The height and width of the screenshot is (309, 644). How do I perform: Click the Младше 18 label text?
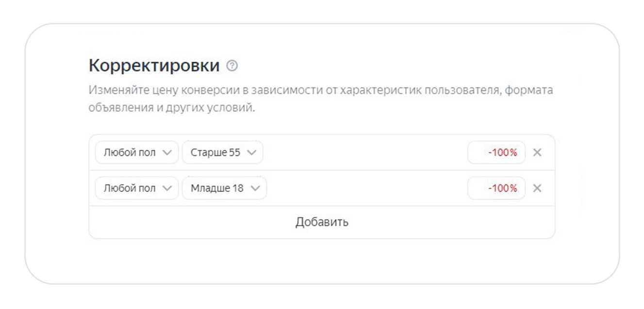pos(217,189)
